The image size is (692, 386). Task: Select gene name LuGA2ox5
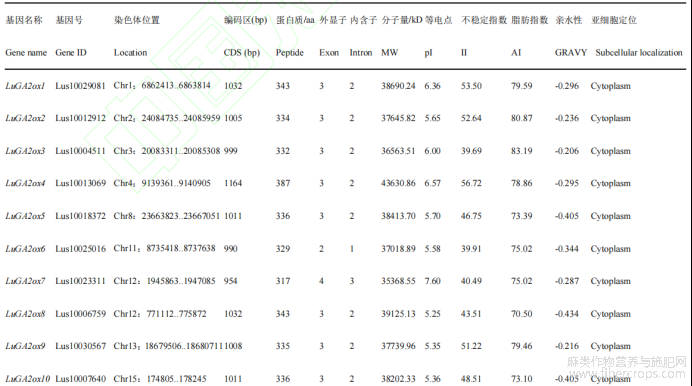tap(25, 216)
